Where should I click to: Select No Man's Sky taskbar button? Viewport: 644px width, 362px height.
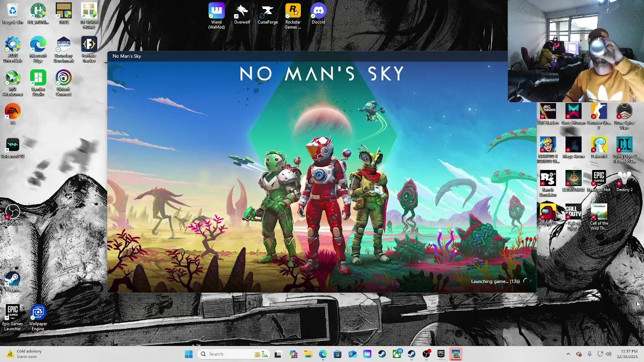point(456,354)
